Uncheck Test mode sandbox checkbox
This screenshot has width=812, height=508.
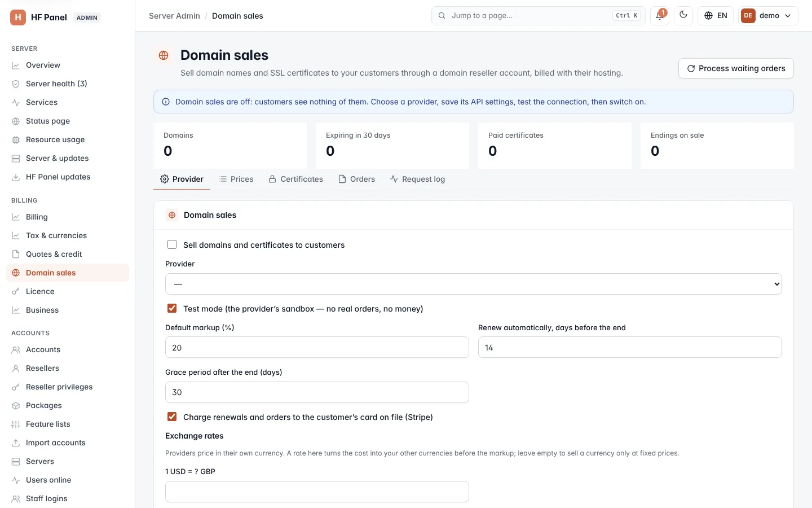[x=172, y=308]
